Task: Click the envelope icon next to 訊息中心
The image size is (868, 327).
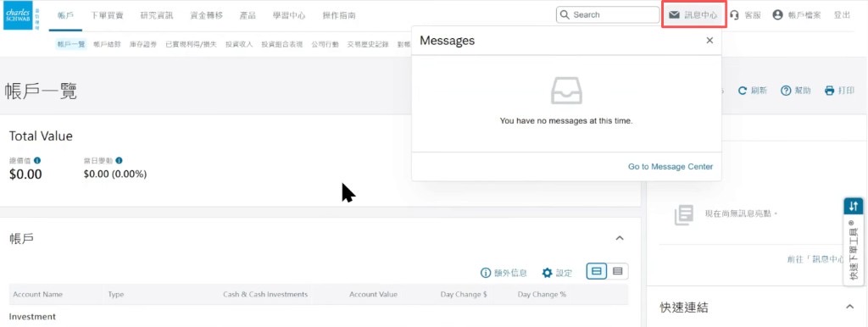Action: 674,15
